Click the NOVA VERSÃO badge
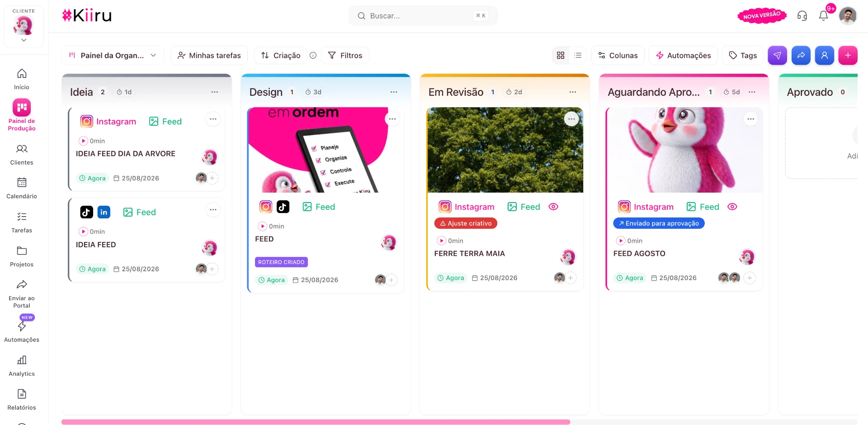Viewport: 868px width, 425px height. [762, 15]
